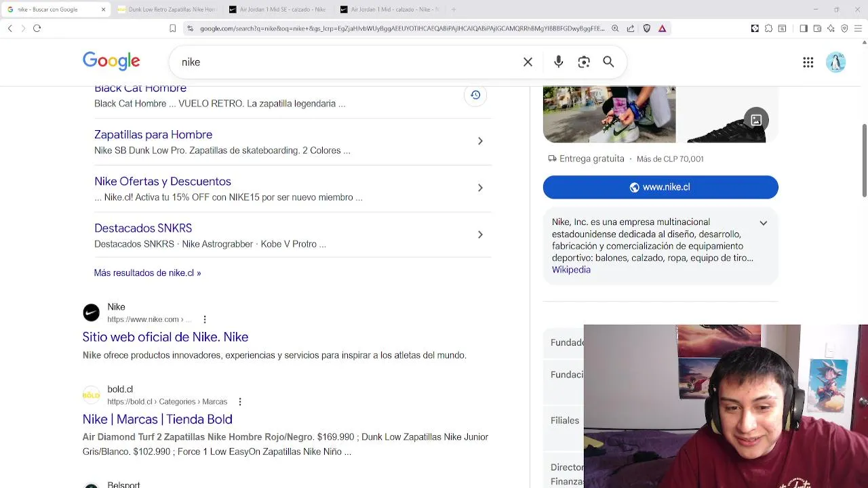Open the Zapatillas para Hombre link
Viewport: 868px width, 488px height.
point(153,135)
